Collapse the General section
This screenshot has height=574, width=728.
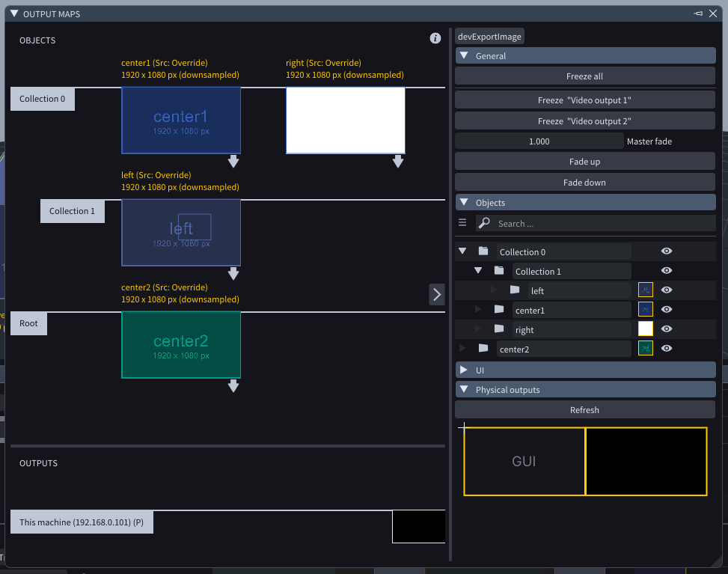(465, 56)
